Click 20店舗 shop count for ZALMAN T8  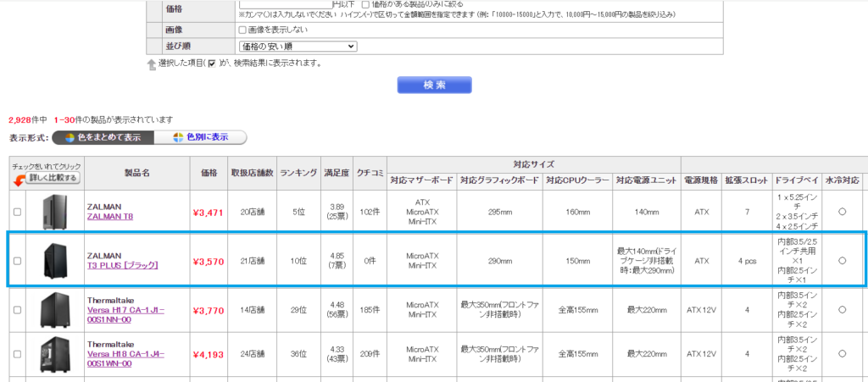pos(253,212)
